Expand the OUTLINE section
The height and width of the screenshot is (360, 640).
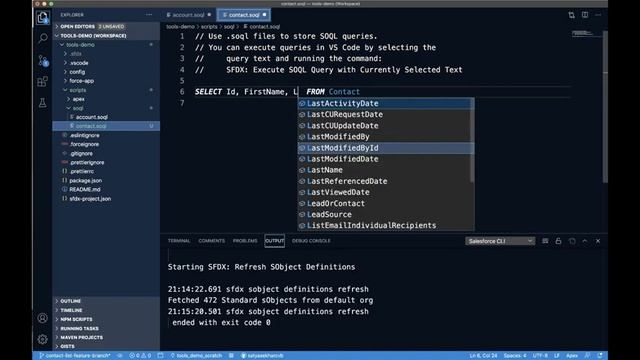(106, 301)
